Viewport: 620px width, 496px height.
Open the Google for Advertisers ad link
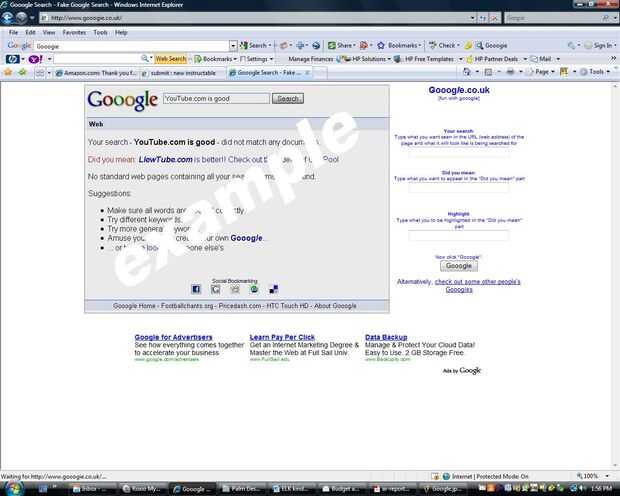[x=173, y=337]
